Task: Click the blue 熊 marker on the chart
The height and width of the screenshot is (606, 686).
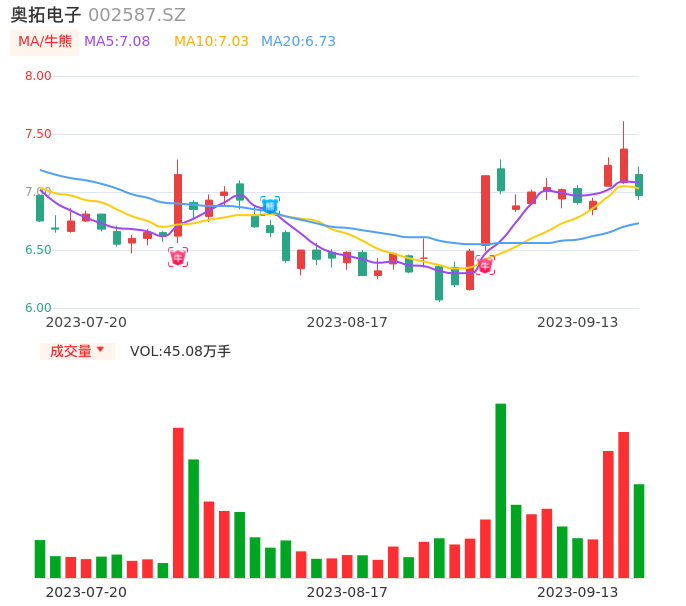Action: point(270,206)
